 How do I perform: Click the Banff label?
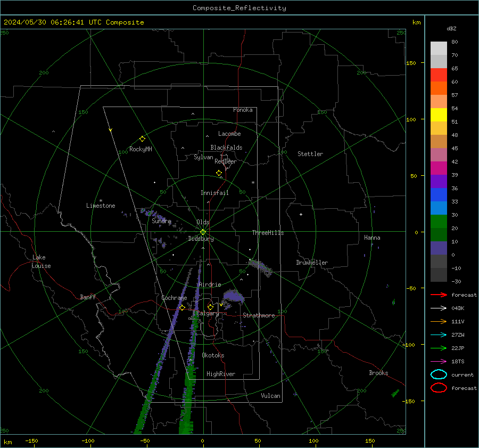[88, 297]
